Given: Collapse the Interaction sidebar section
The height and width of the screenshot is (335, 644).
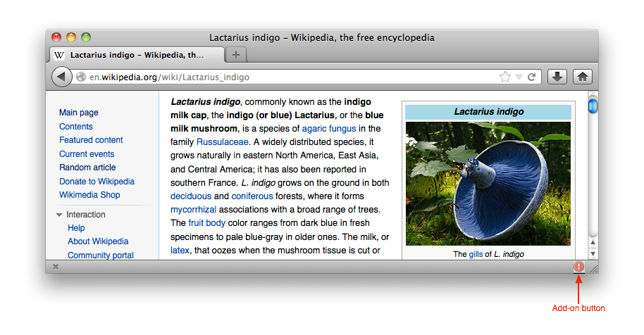Looking at the screenshot, I should (x=59, y=215).
